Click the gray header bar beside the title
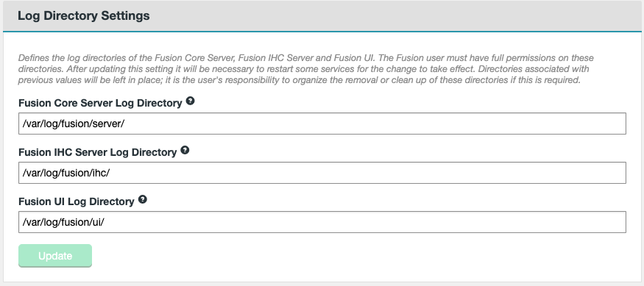The height and width of the screenshot is (286, 644). [394, 16]
